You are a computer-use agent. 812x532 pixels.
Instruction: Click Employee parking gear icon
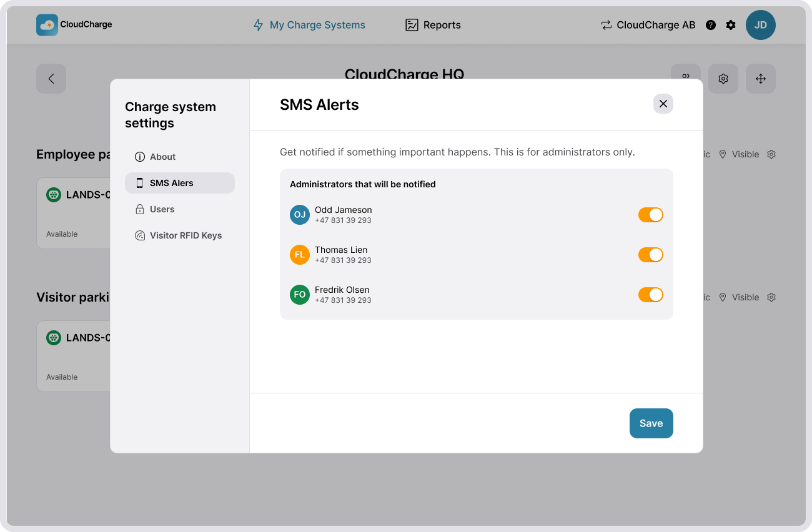pos(771,154)
